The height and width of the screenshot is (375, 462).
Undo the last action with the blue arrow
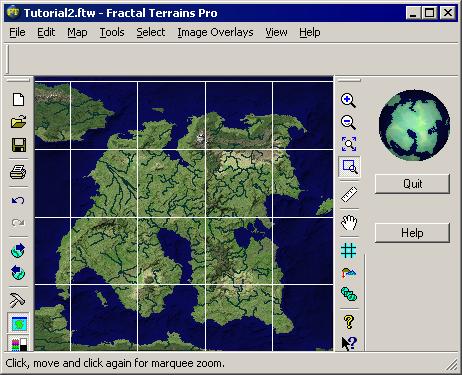(18, 200)
